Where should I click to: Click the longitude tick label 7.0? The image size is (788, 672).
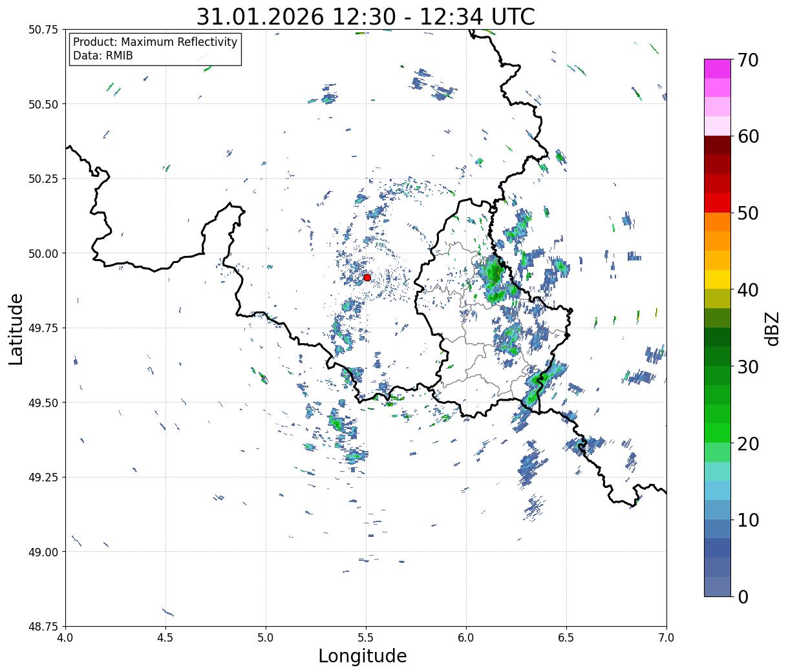point(666,638)
